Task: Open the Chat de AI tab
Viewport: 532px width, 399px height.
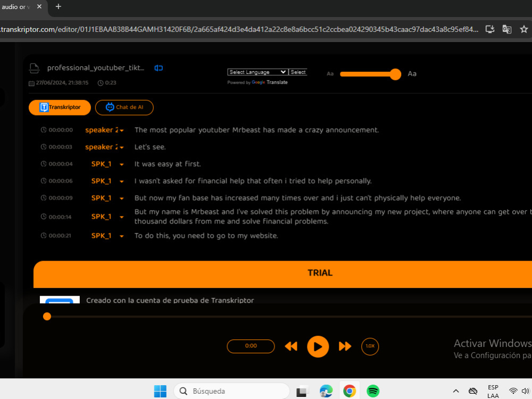Action: [124, 107]
